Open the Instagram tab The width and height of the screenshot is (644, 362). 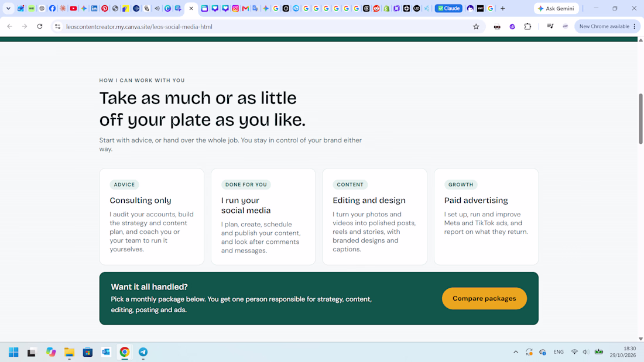tap(235, 8)
